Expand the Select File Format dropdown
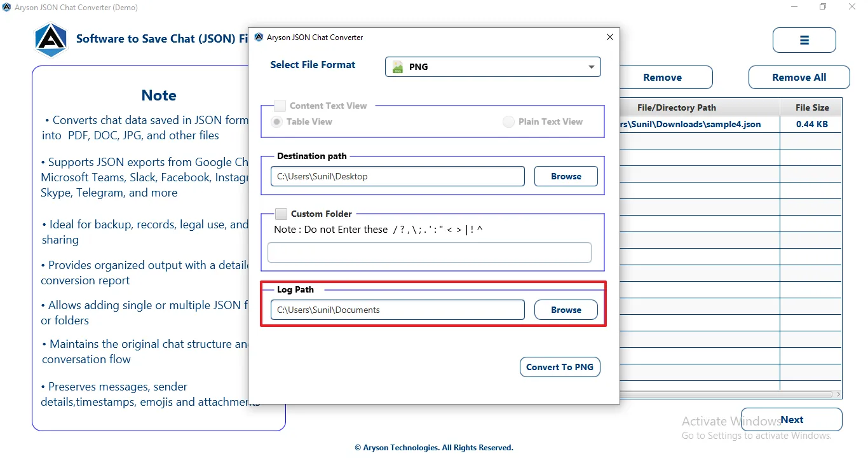Image resolution: width=868 pixels, height=463 pixels. tap(492, 67)
